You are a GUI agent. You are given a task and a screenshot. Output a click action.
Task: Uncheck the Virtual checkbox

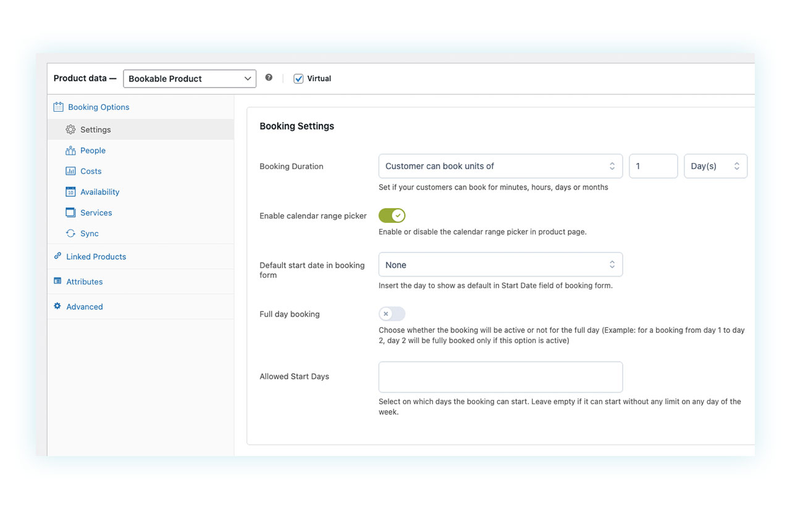(298, 78)
